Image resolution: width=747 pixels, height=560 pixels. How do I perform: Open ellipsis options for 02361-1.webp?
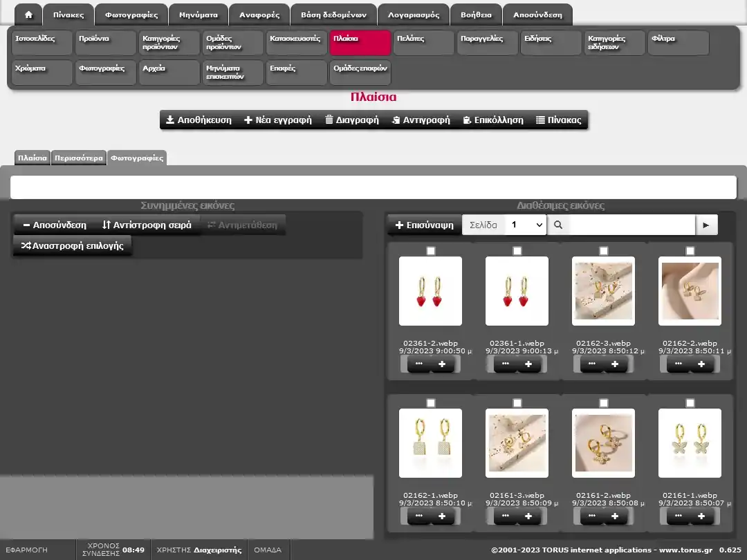pos(505,364)
